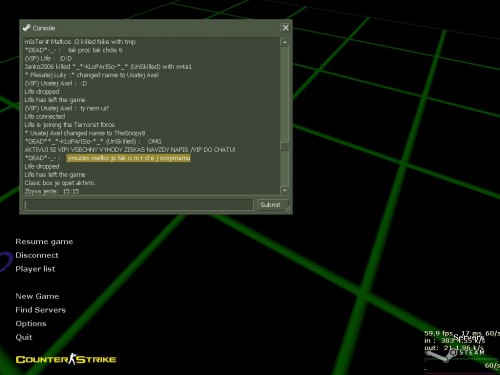500x375 pixels.
Task: Focus the console command input field
Action: point(139,205)
